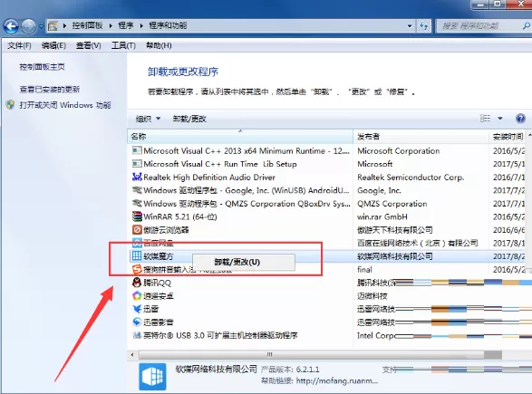Click publisher QMZS Corporation
This screenshot has height=394, width=532.
click(x=392, y=204)
